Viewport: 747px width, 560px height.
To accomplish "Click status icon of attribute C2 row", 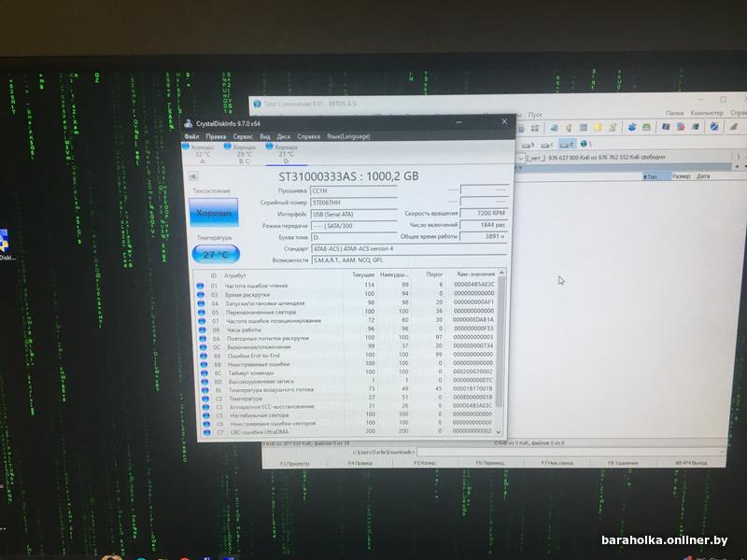I will tap(205, 399).
